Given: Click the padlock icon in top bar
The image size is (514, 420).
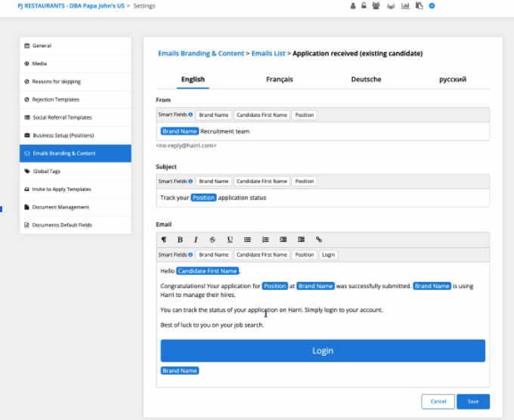Looking at the screenshot, I should (364, 6).
